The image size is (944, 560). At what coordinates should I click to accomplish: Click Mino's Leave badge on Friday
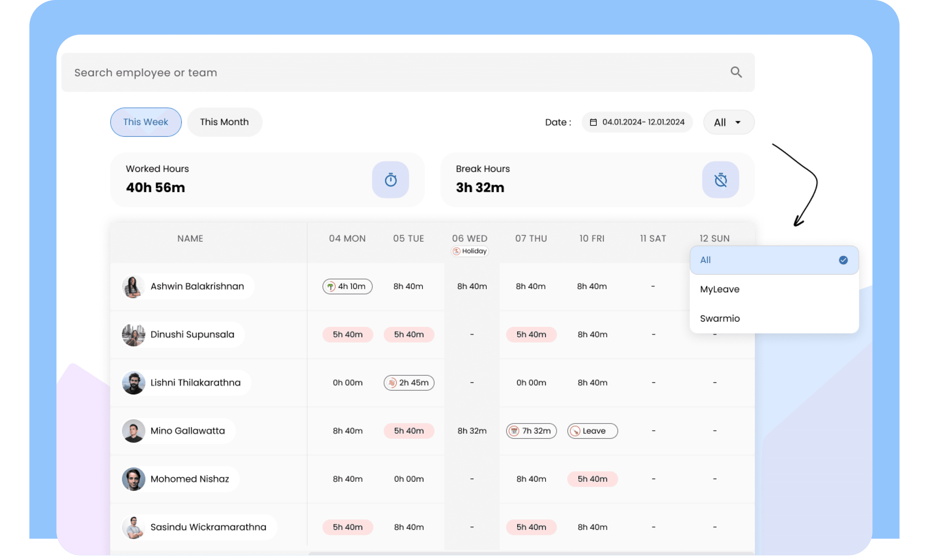click(x=592, y=431)
